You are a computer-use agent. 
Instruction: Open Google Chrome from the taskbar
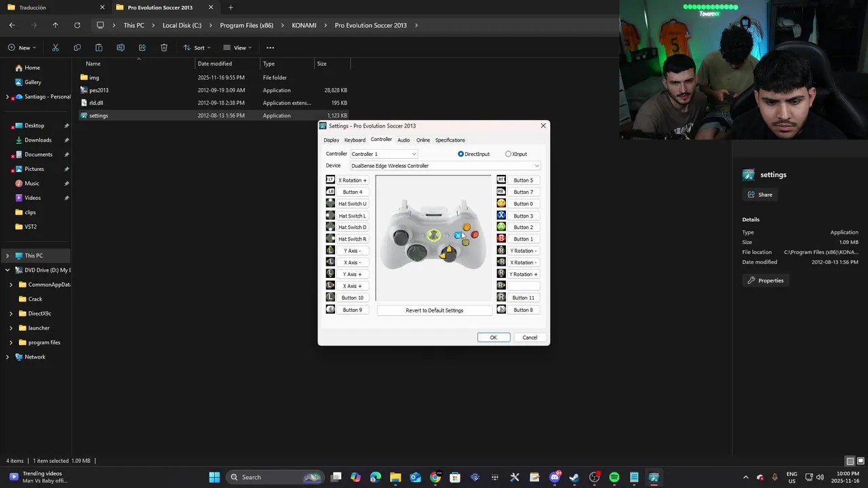click(x=435, y=477)
